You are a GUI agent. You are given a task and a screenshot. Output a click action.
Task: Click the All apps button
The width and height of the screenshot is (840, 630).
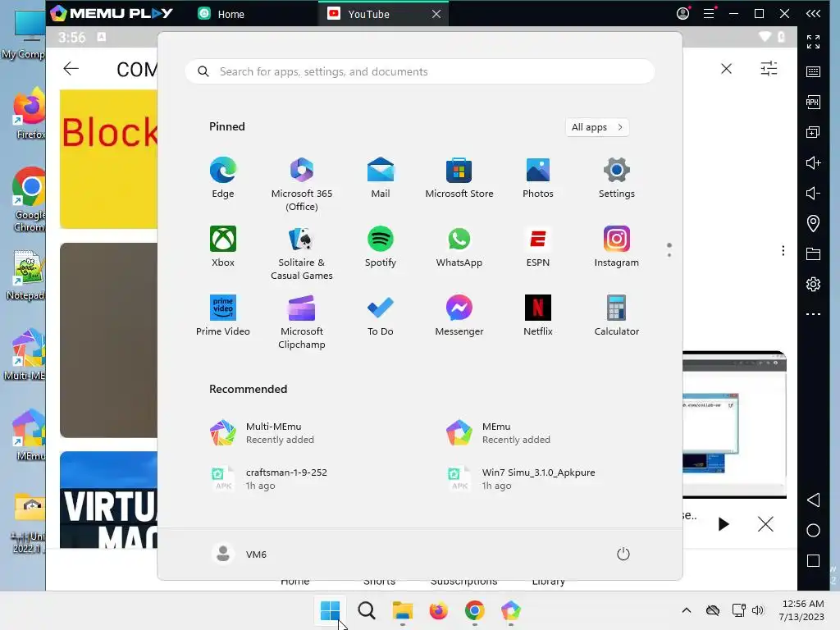click(x=597, y=127)
